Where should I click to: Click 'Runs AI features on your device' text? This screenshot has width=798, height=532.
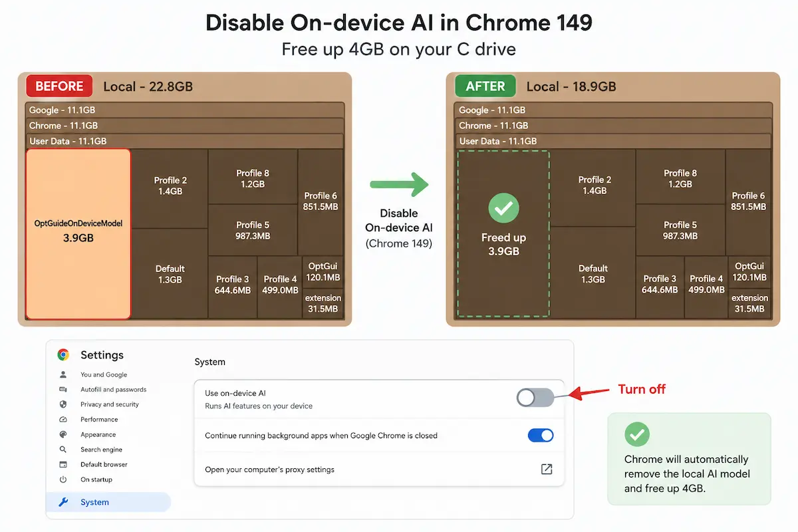[x=259, y=406]
